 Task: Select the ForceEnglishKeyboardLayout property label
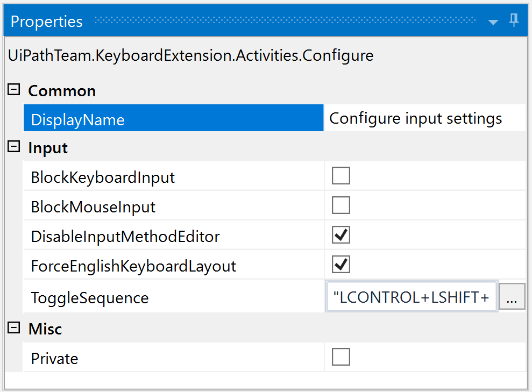[x=133, y=266]
